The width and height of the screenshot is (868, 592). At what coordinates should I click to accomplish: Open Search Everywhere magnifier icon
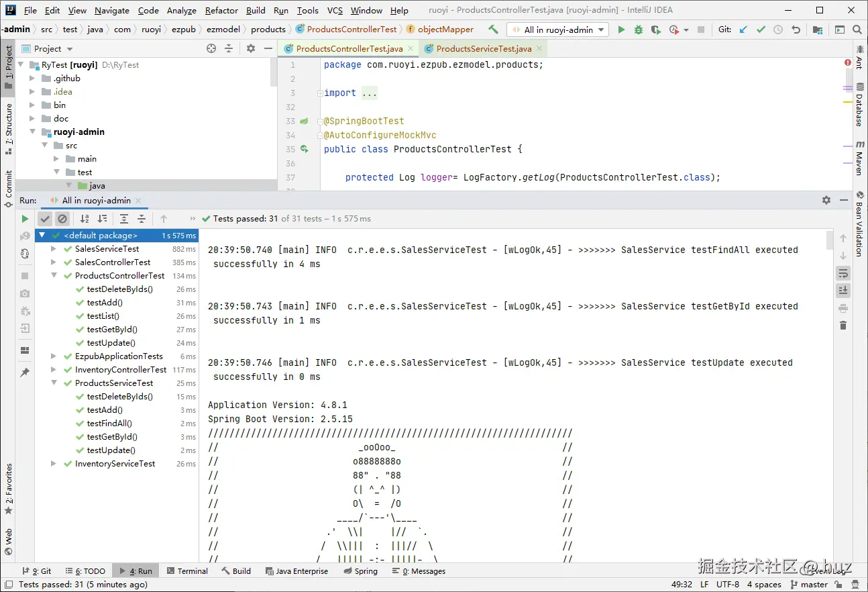(857, 30)
